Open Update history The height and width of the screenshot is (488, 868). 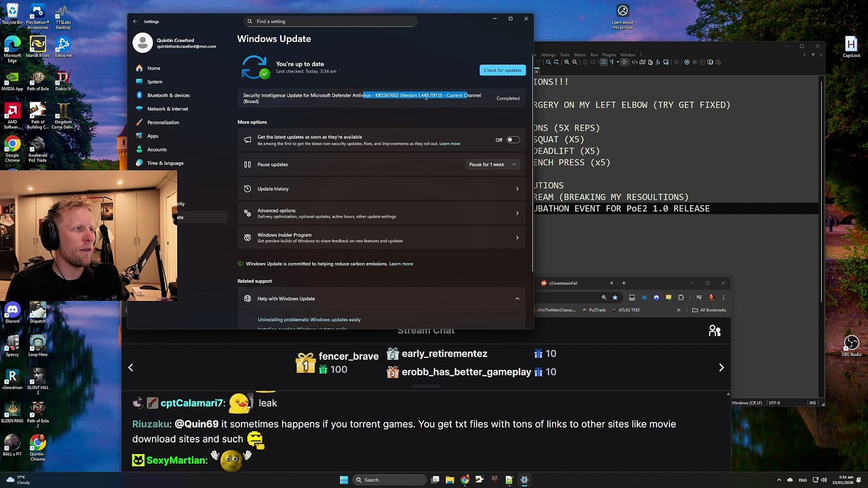(x=382, y=188)
